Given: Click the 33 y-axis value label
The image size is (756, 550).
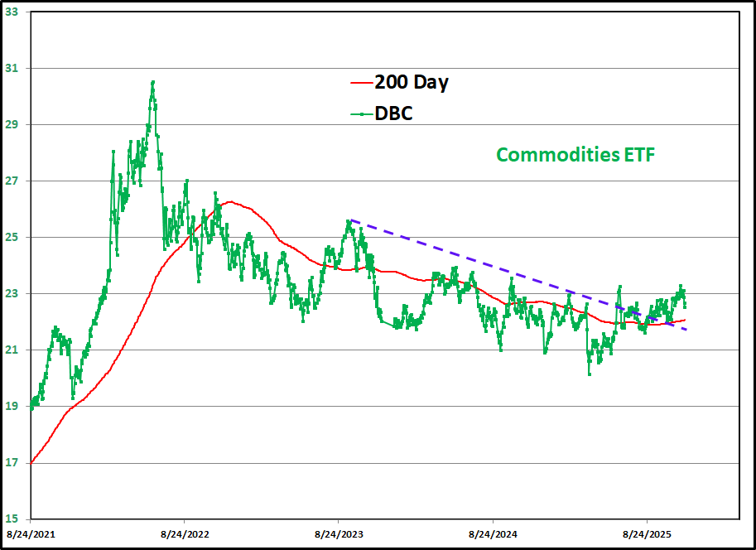Looking at the screenshot, I should (12, 12).
